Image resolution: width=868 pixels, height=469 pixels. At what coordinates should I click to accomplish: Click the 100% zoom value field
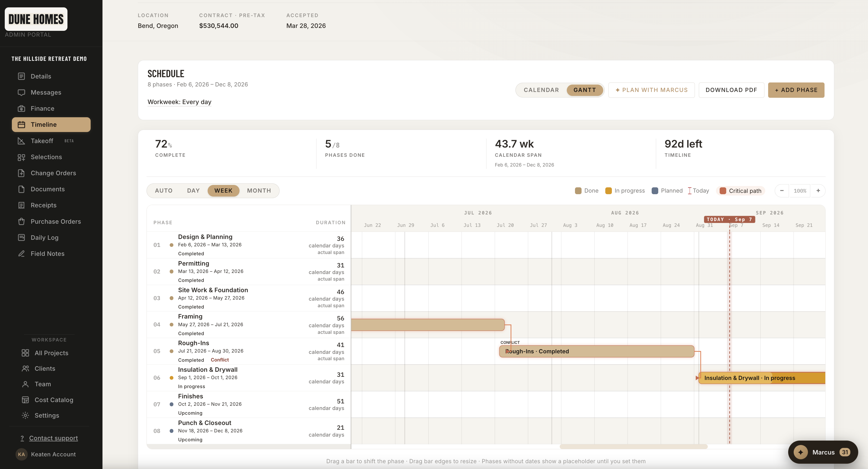[x=800, y=191]
